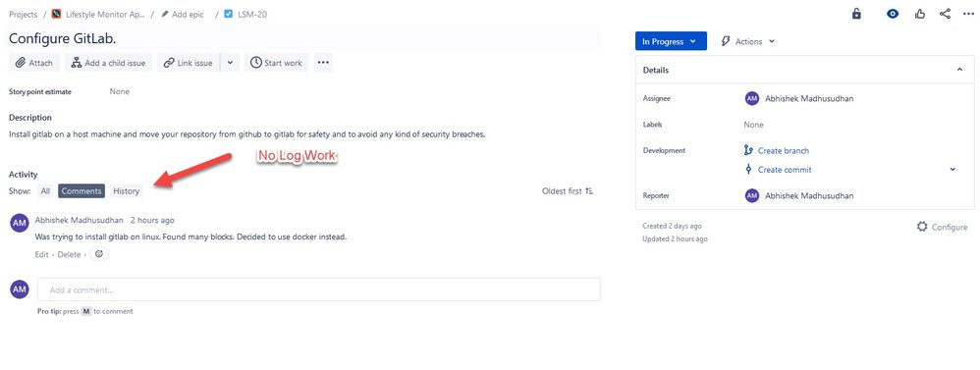This screenshot has width=980, height=370.
Task: Click the Lifestyle Monitor project icon in the breadcrumb
Action: tap(56, 14)
